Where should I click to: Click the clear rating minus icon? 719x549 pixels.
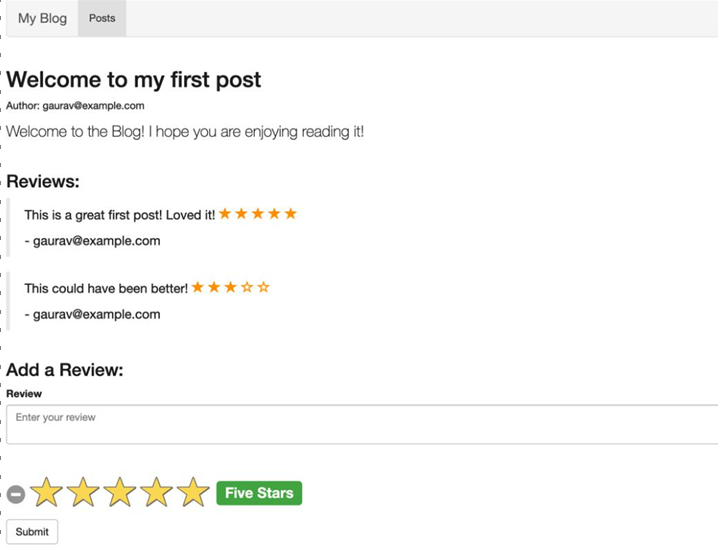(x=16, y=494)
